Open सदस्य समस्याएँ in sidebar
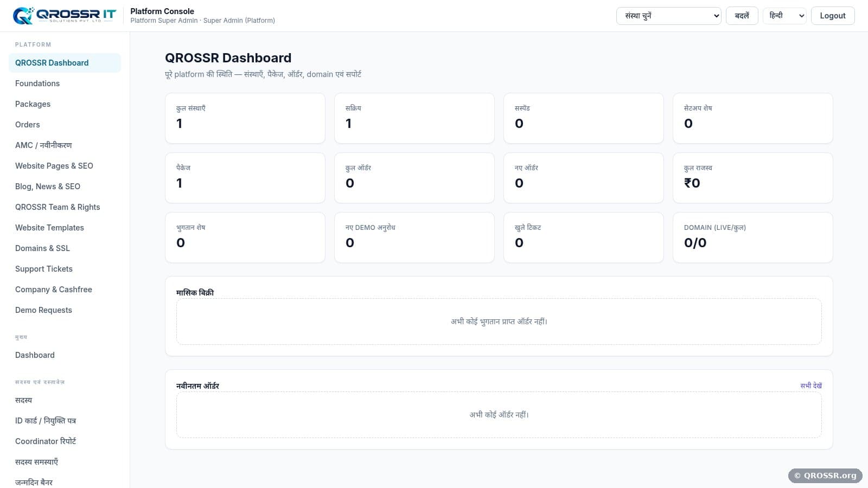 65,462
